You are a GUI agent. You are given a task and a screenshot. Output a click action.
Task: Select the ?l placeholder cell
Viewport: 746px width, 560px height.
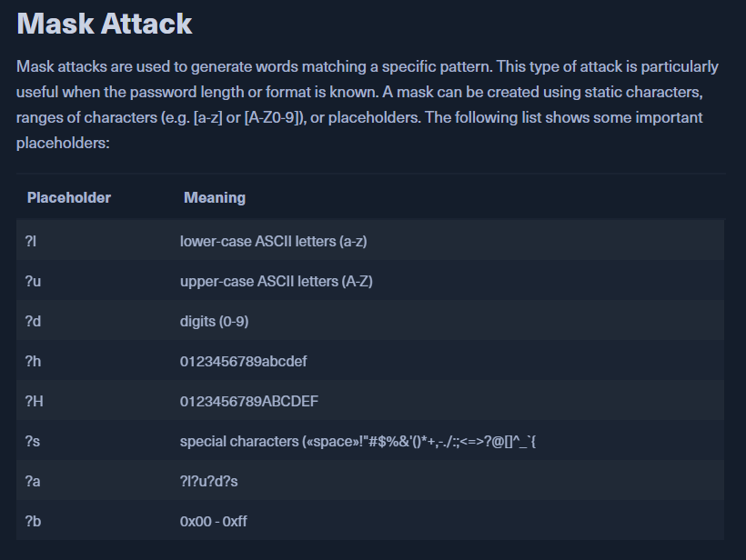click(x=32, y=241)
